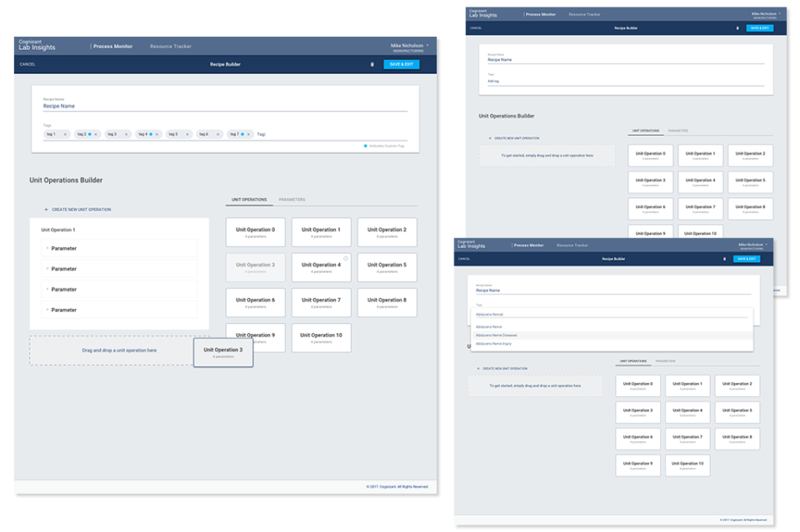Click the Add tag field in upper window
This screenshot has width=800, height=532.
pos(626,81)
